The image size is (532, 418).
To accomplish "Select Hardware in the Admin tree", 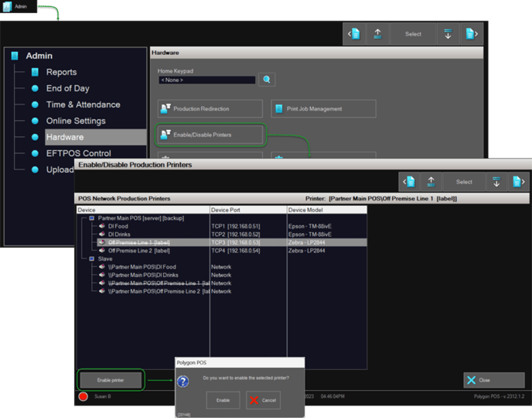I will 96,137.
